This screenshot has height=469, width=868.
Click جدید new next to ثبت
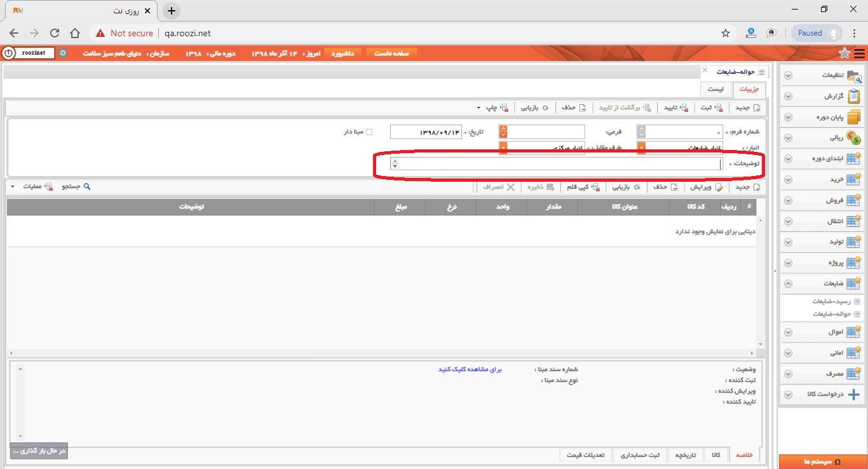747,108
